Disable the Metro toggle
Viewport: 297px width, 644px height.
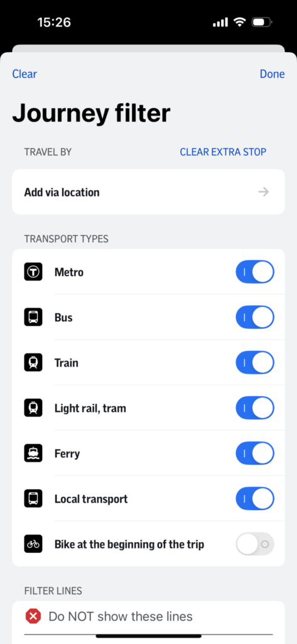tap(255, 272)
